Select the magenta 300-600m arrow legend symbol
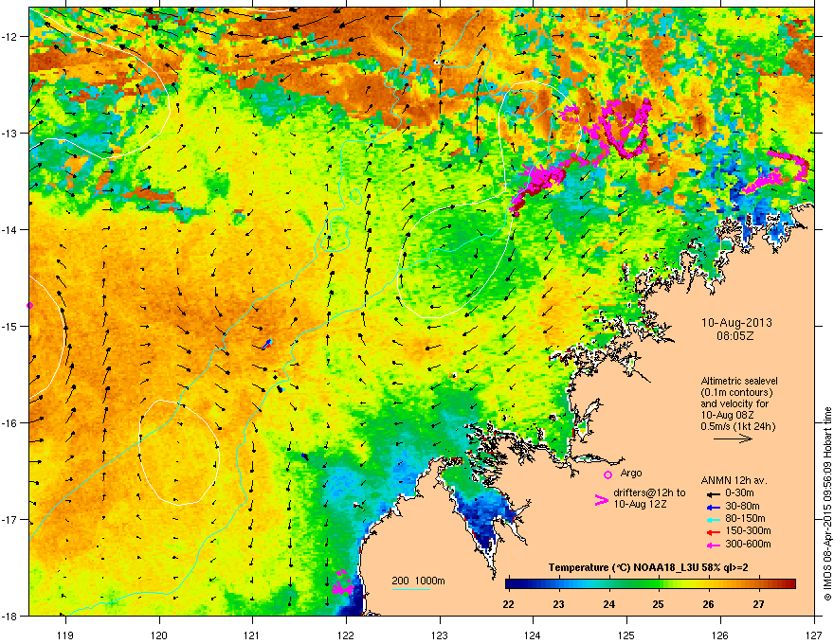 point(712,545)
